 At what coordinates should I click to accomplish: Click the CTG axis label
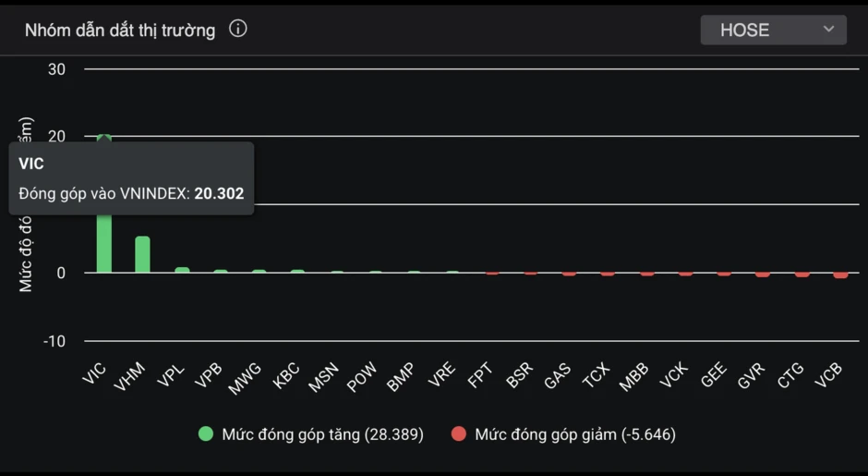(x=790, y=375)
